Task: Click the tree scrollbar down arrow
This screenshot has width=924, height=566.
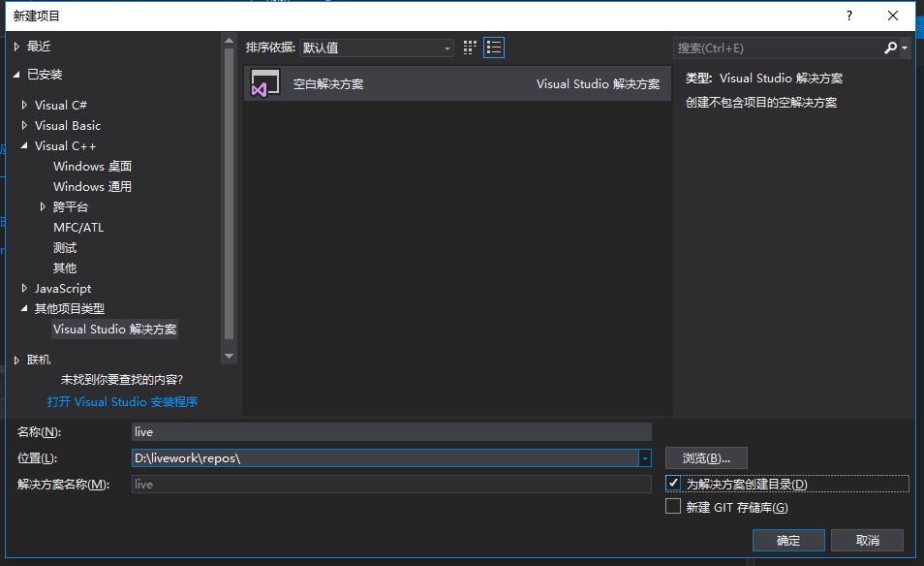Action: (230, 356)
